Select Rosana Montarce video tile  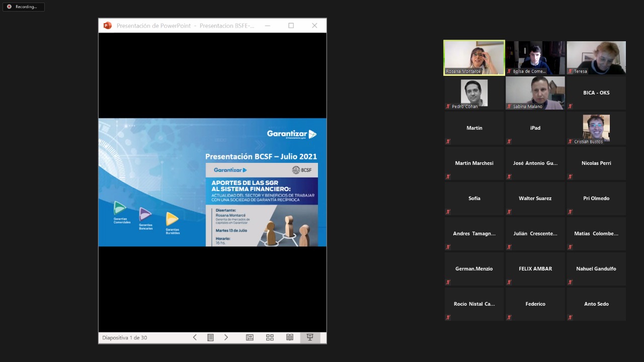click(x=474, y=58)
